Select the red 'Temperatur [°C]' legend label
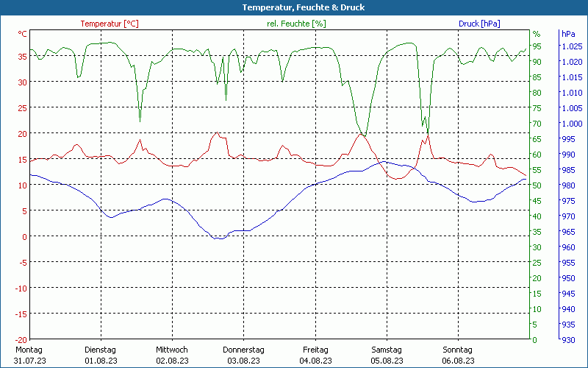The width and height of the screenshot is (588, 368). pyautogui.click(x=110, y=24)
